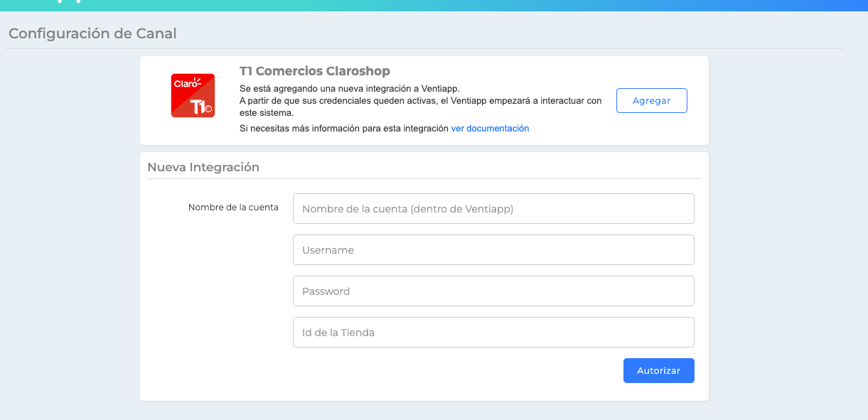Open the ver documentación link
Image resolution: width=868 pixels, height=420 pixels.
[490, 129]
